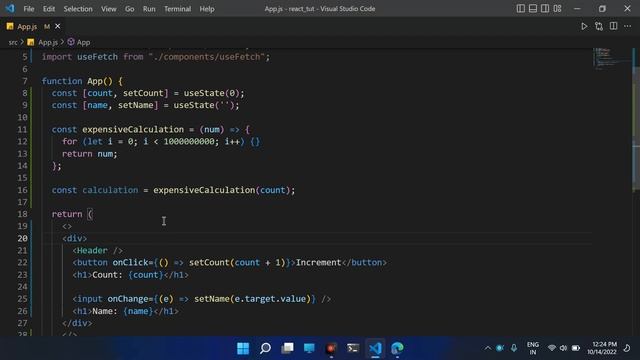Click the volume speaker tray icon
This screenshot has width=640, height=360.
click(x=563, y=348)
